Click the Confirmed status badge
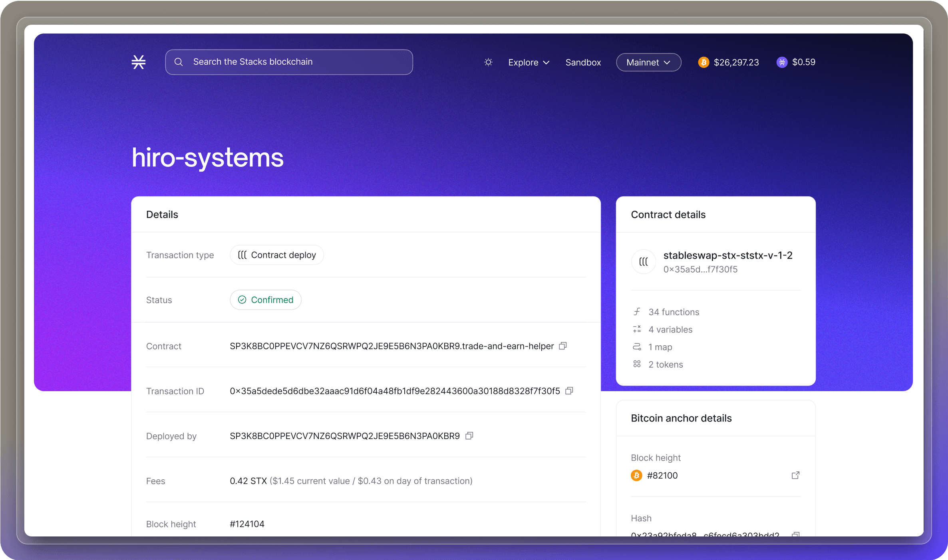This screenshot has height=560, width=948. [266, 300]
